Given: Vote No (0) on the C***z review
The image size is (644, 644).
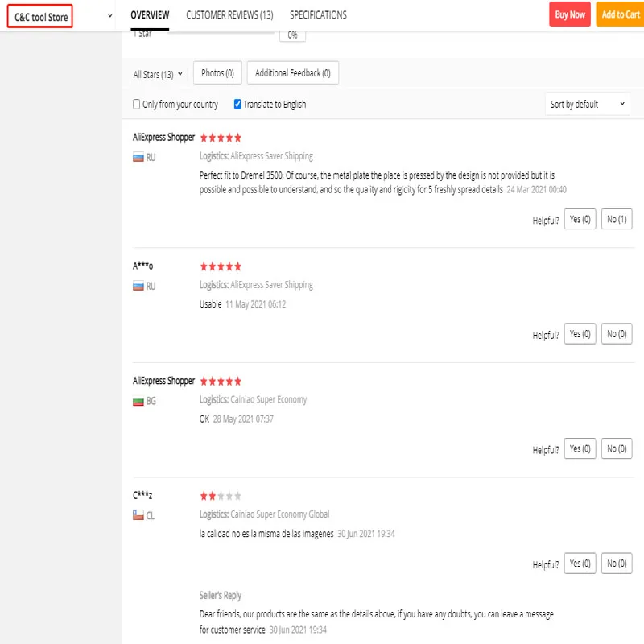Looking at the screenshot, I should 617,563.
